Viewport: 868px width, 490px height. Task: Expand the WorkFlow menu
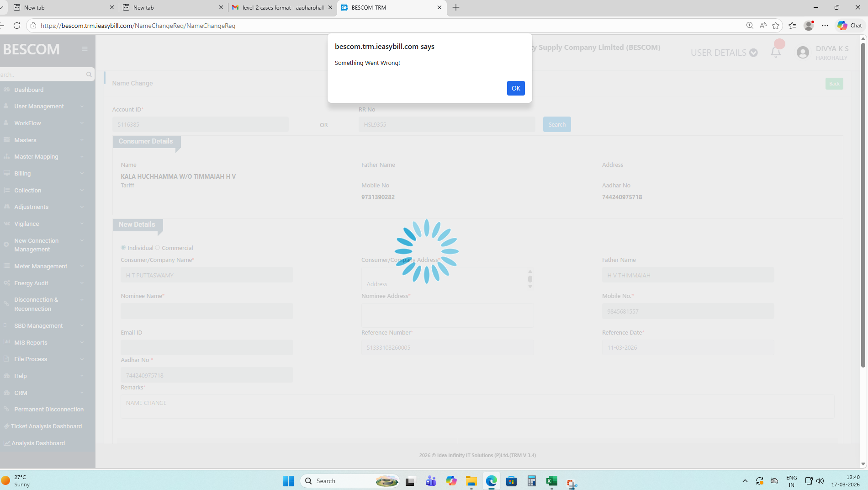43,123
